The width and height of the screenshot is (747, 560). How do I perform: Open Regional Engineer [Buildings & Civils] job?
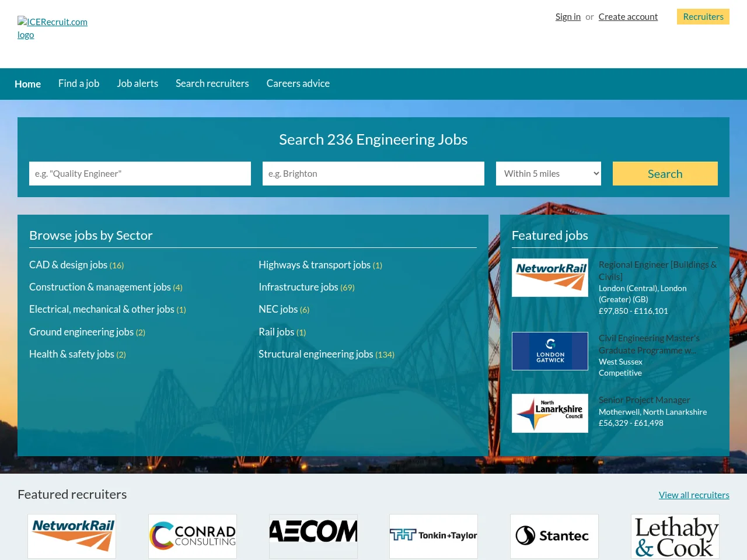[x=658, y=271]
